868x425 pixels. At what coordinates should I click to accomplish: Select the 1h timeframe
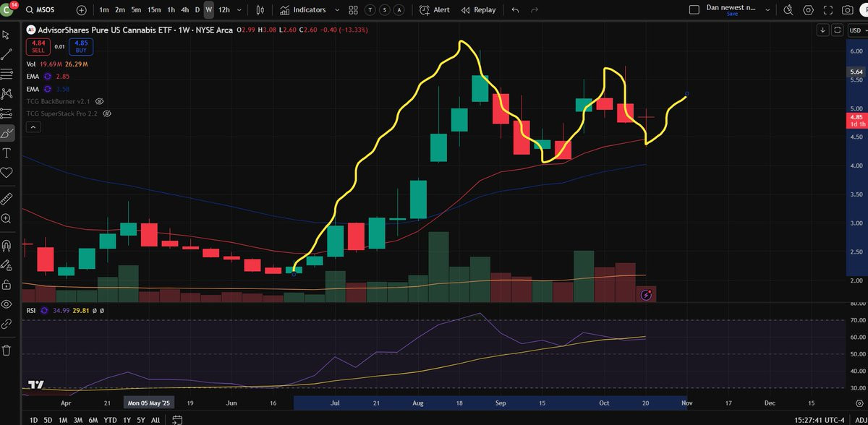coord(171,10)
